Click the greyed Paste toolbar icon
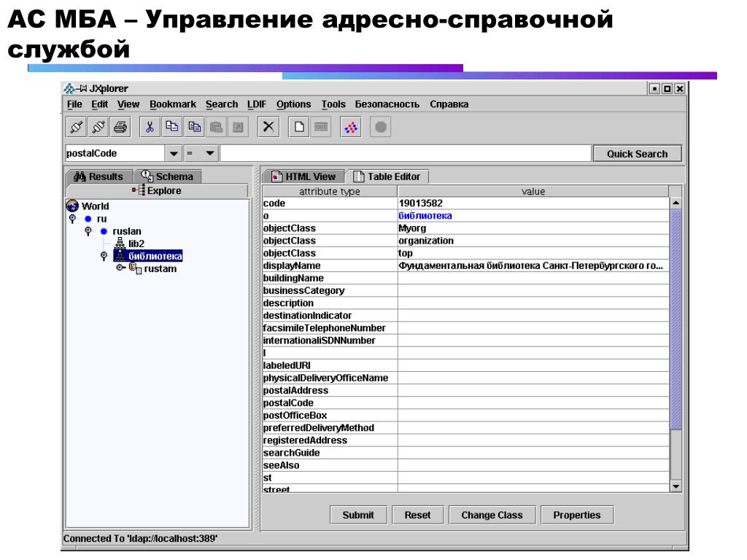This screenshot has height=560, width=747. [x=216, y=127]
